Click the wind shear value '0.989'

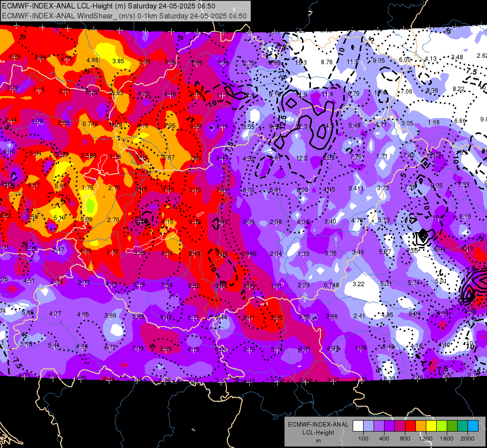coord(249,254)
